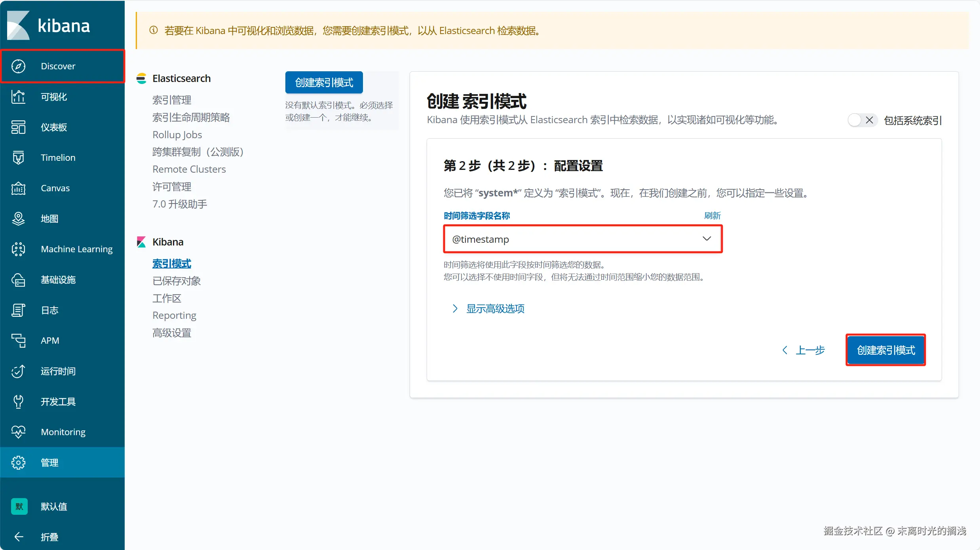Open 索引管理 under Elasticsearch

[x=172, y=100]
